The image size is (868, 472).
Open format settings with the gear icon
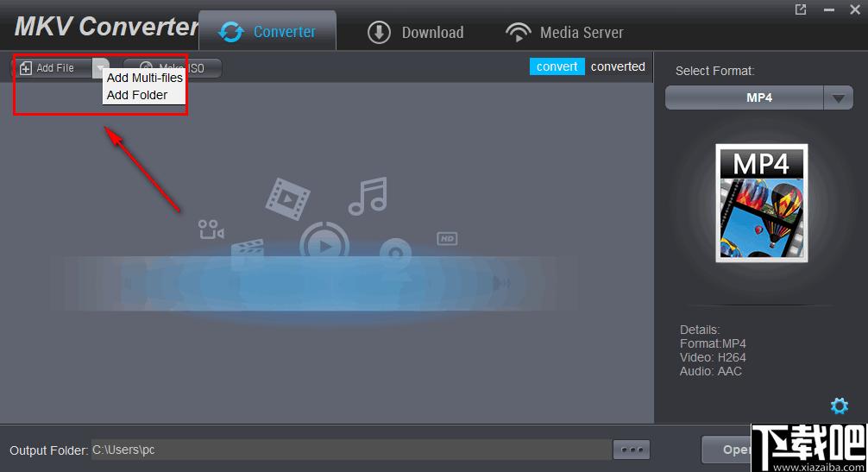click(840, 406)
